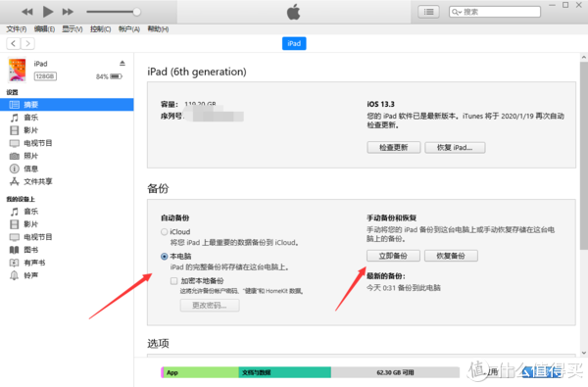Select the iPad device tab
Viewport: 588px width, 387px height.
pyautogui.click(x=294, y=43)
